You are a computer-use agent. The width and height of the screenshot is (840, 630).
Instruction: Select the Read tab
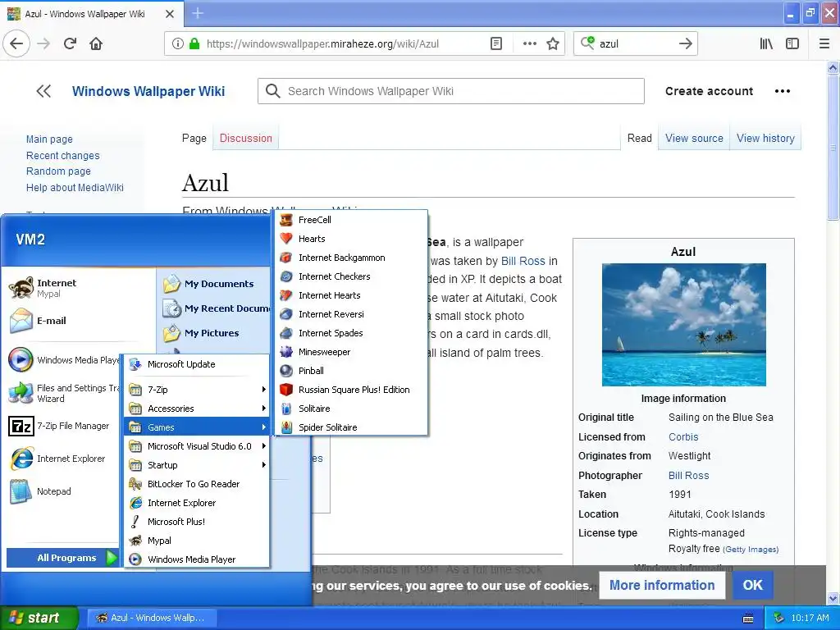639,138
